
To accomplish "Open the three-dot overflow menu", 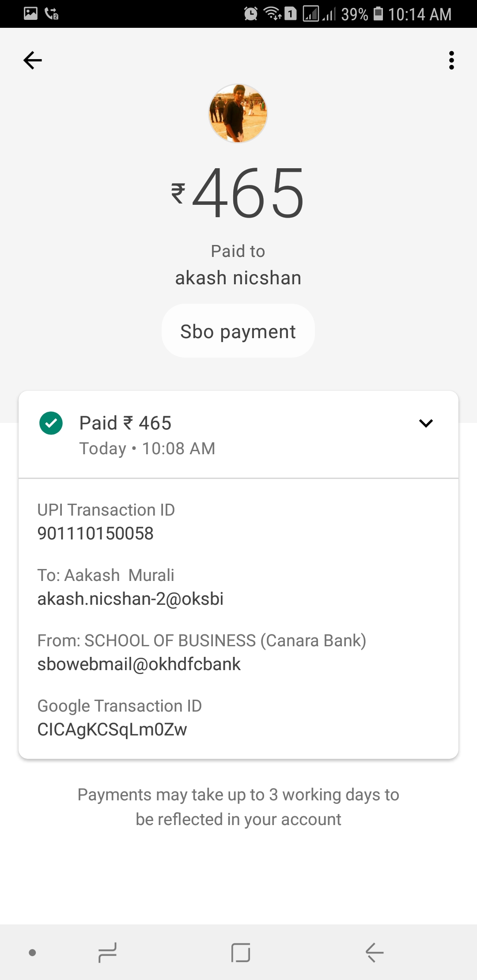I will [451, 60].
